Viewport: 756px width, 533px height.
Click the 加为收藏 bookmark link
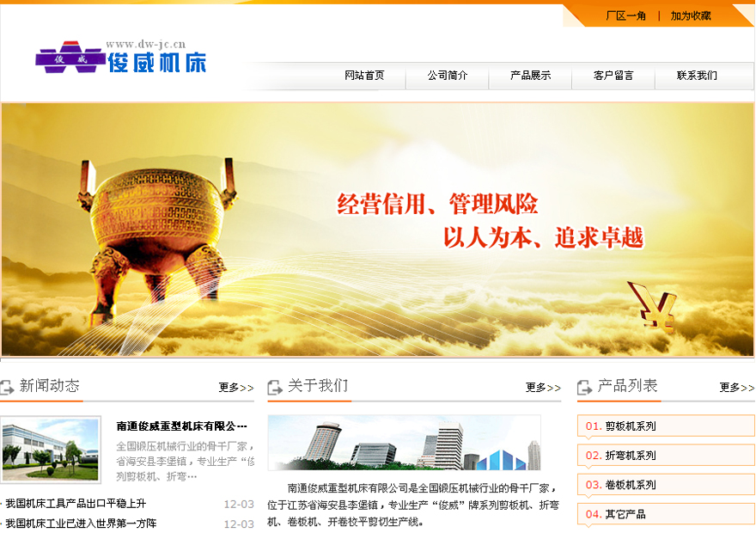[x=691, y=15]
